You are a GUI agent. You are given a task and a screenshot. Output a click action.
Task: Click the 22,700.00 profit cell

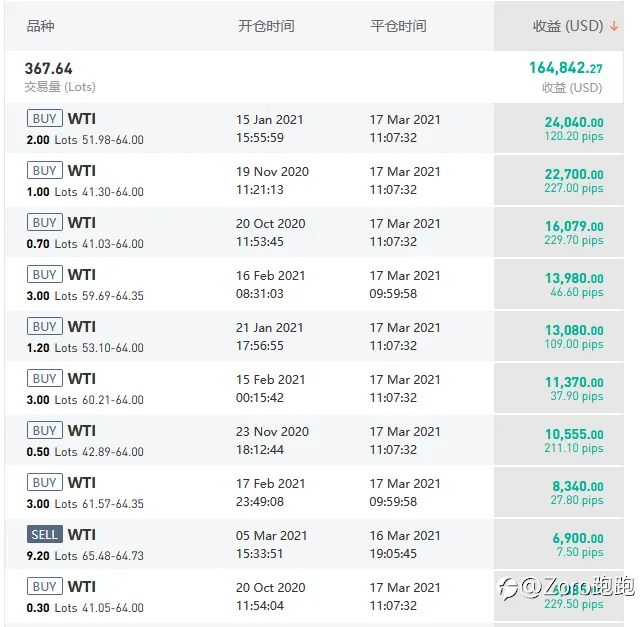click(573, 174)
